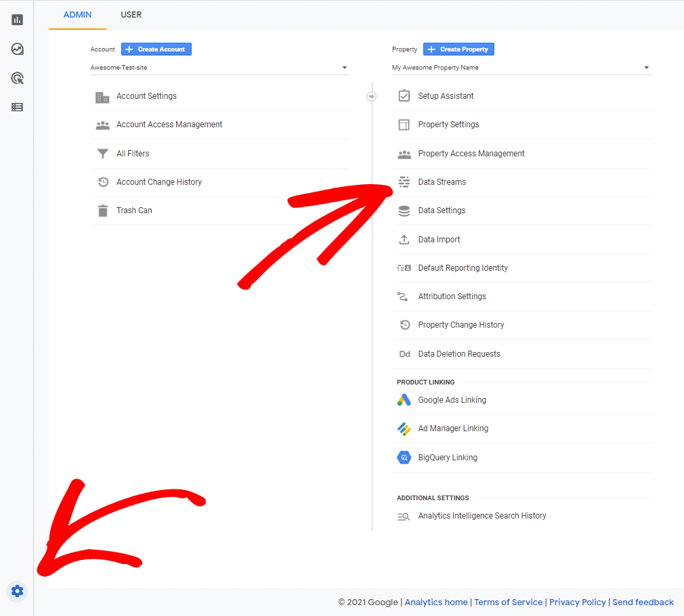Click the Data Deletion Requests Dd icon

click(404, 354)
